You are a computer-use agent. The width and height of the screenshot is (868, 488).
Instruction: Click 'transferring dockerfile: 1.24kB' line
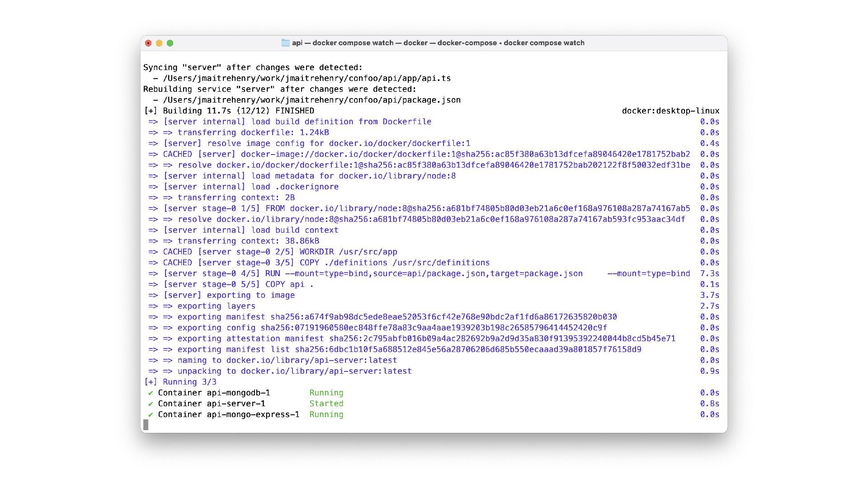pyautogui.click(x=239, y=132)
